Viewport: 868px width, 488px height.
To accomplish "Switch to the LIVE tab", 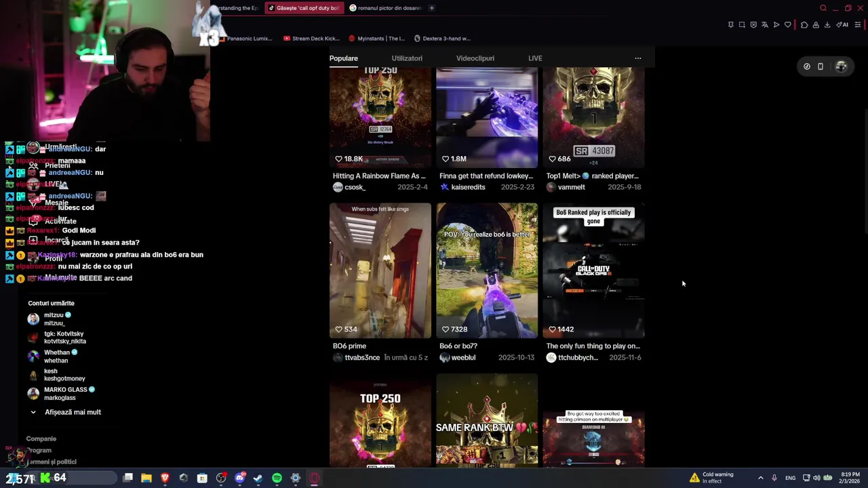I will coord(535,58).
